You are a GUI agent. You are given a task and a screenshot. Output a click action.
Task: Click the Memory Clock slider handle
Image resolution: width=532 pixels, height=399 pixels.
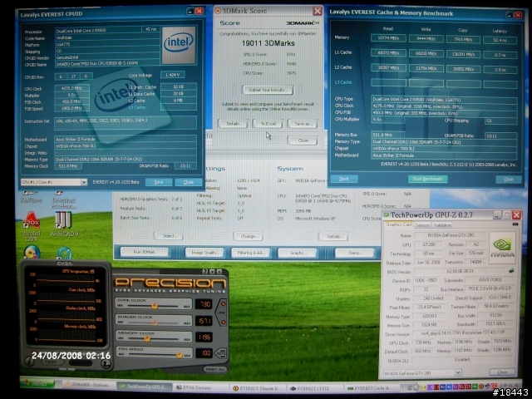click(x=146, y=338)
